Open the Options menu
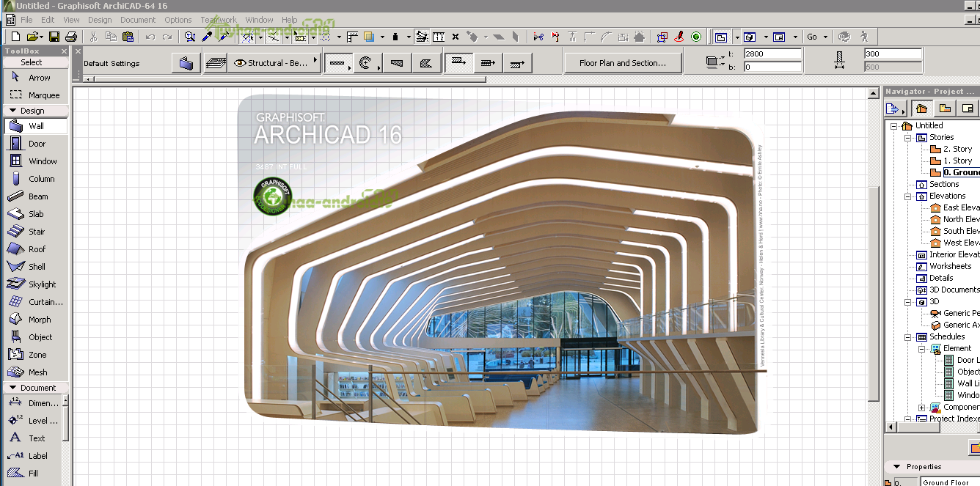The image size is (980, 486). pyautogui.click(x=178, y=20)
